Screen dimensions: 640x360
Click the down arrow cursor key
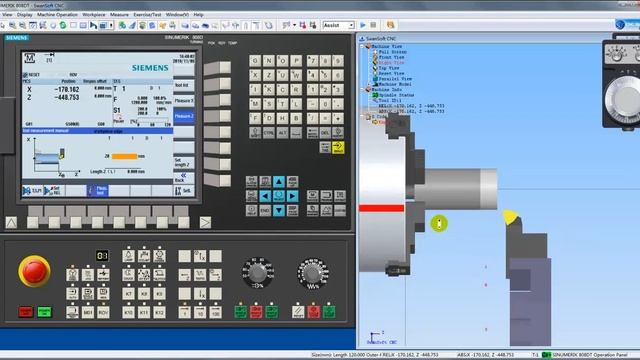[279, 210]
